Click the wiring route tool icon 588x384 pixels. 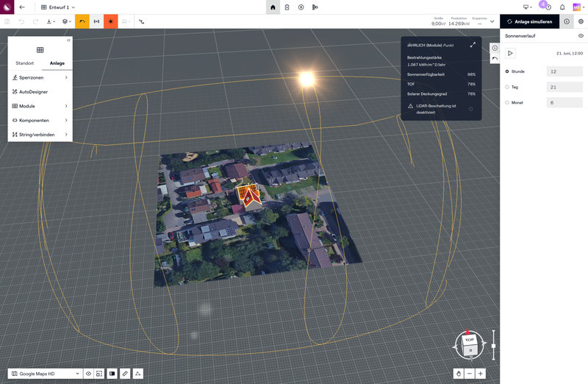click(141, 21)
